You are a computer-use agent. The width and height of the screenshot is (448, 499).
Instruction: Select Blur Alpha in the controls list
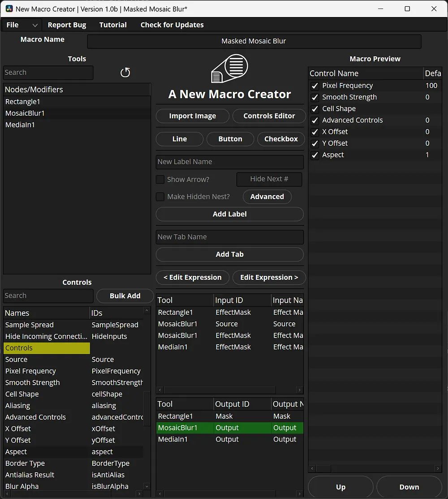[x=22, y=486]
